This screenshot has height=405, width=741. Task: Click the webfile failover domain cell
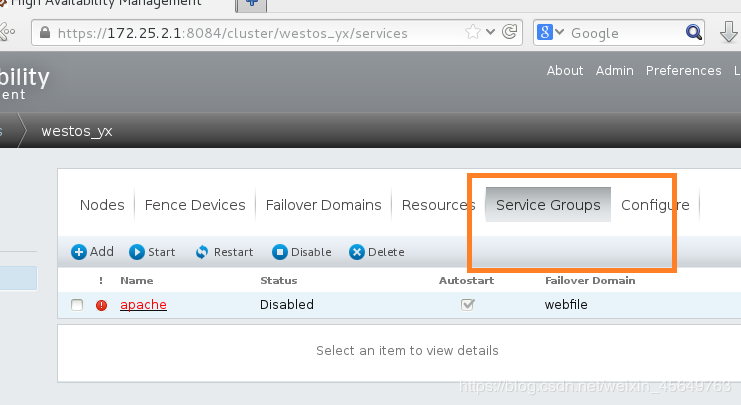tap(566, 304)
